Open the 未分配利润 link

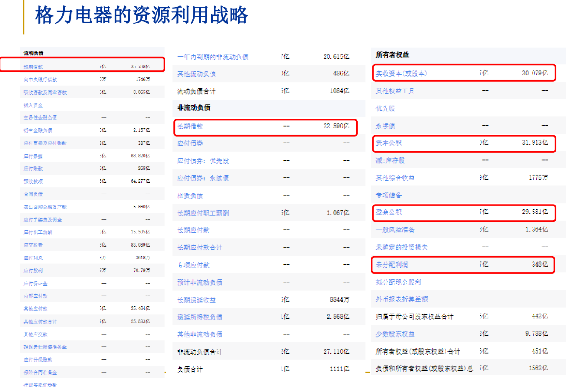coord(392,264)
